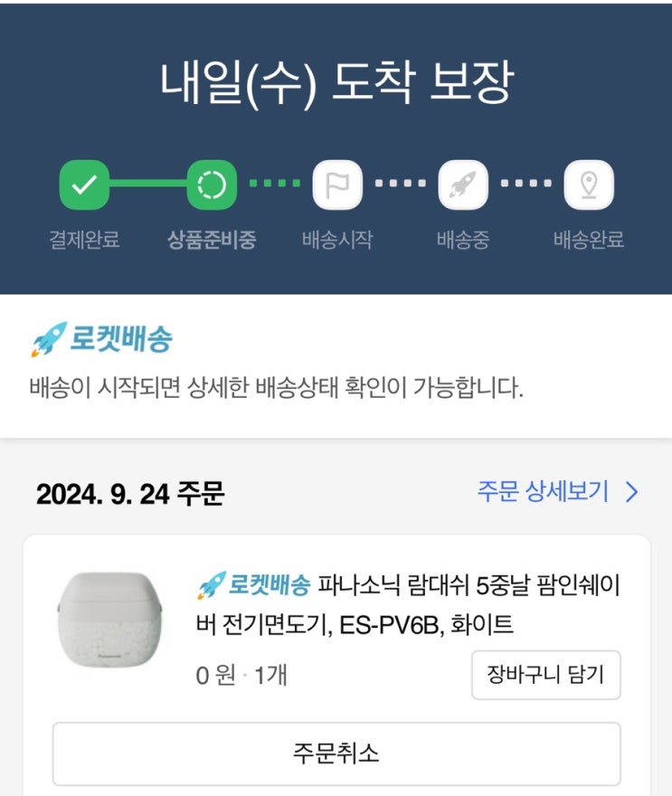The height and width of the screenshot is (796, 672).
Task: Tap the 로켓배송 badge beside product name
Action: point(254,585)
